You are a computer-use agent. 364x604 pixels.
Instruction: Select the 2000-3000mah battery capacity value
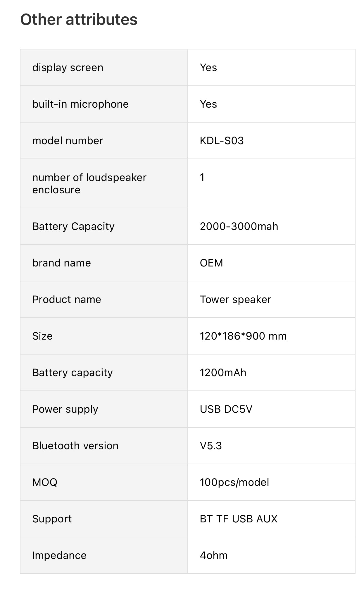239,226
